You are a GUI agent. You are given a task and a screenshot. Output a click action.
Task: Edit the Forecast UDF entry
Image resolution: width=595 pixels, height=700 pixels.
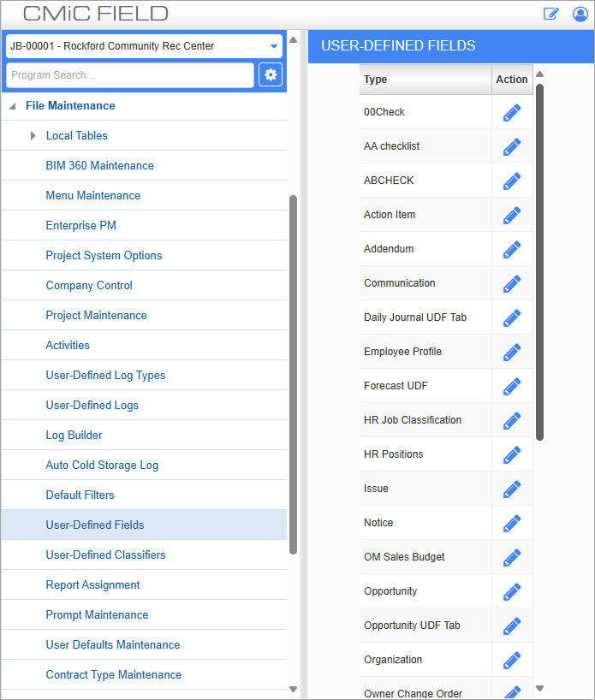coord(512,386)
